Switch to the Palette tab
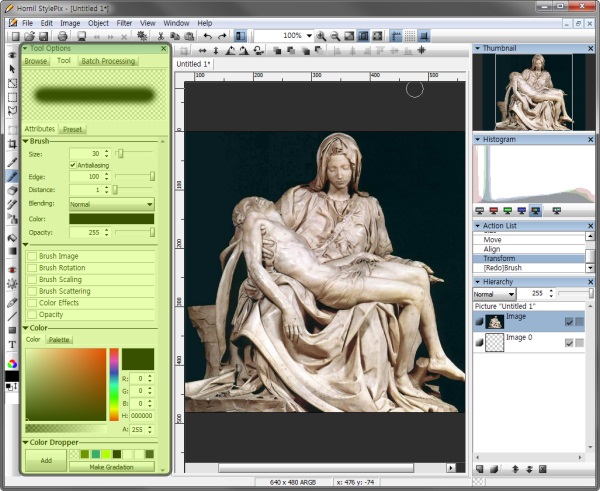Viewport: 600px width, 491px height. coord(59,340)
